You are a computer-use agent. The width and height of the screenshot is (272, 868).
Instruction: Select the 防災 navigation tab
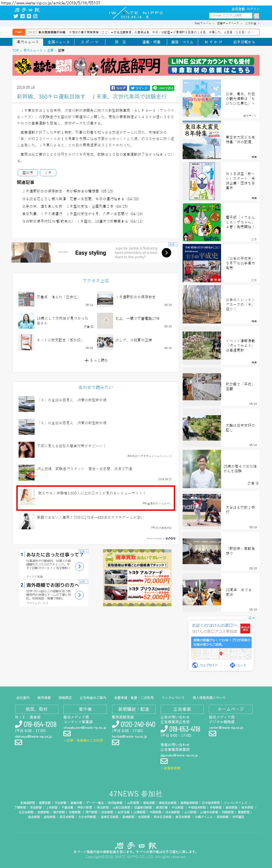120,42
